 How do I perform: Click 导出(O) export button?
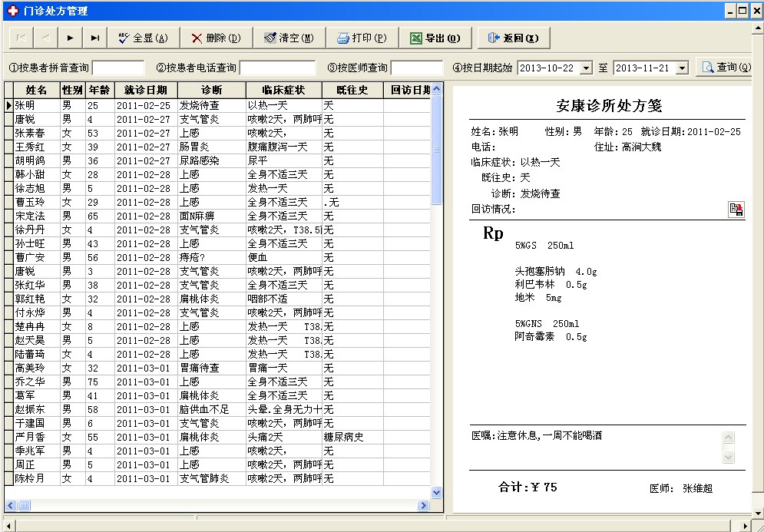[435, 38]
